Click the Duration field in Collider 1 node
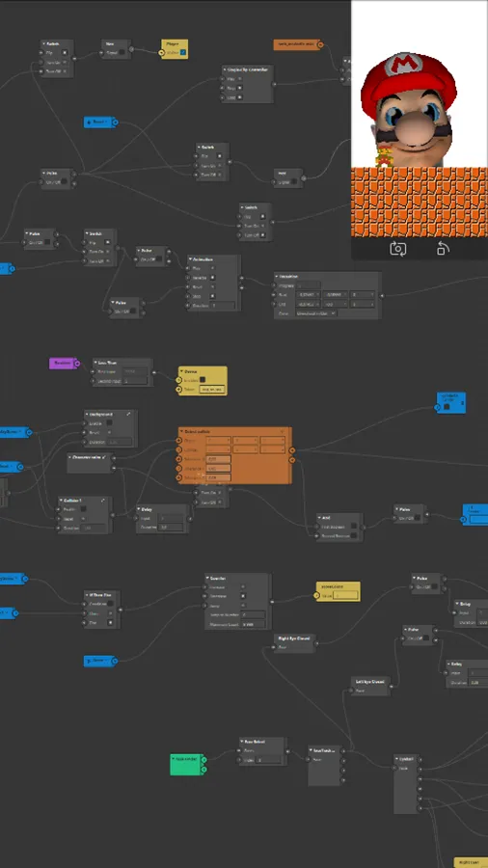 pos(94,529)
